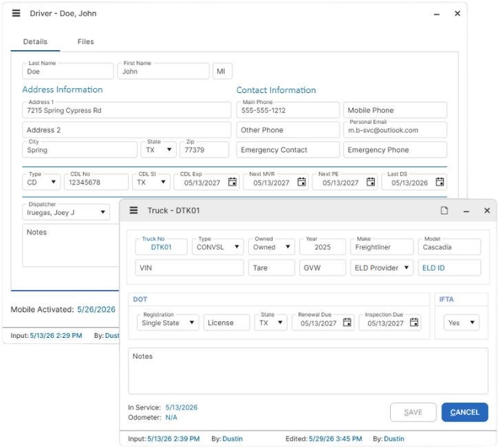This screenshot has height=448, width=498.
Task: Expand the Registration Single State dropdown
Action: pos(168,323)
